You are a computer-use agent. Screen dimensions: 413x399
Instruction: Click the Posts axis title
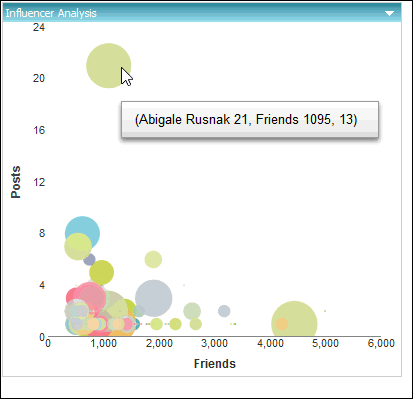(15, 182)
